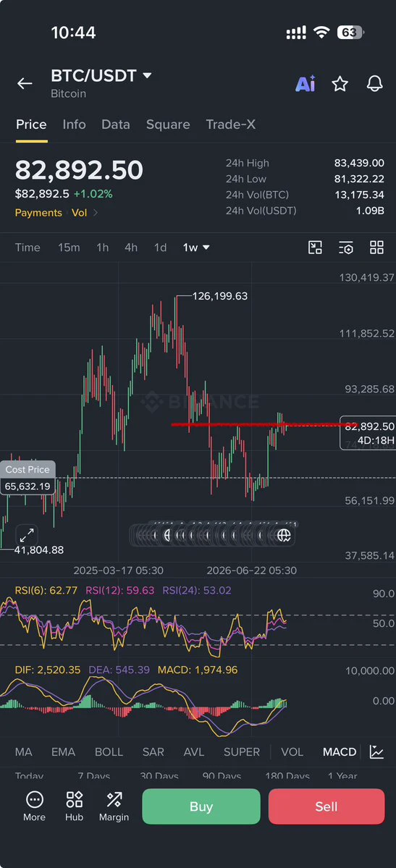Image resolution: width=396 pixels, height=868 pixels.
Task: Open the Hub icon
Action: pyautogui.click(x=75, y=806)
